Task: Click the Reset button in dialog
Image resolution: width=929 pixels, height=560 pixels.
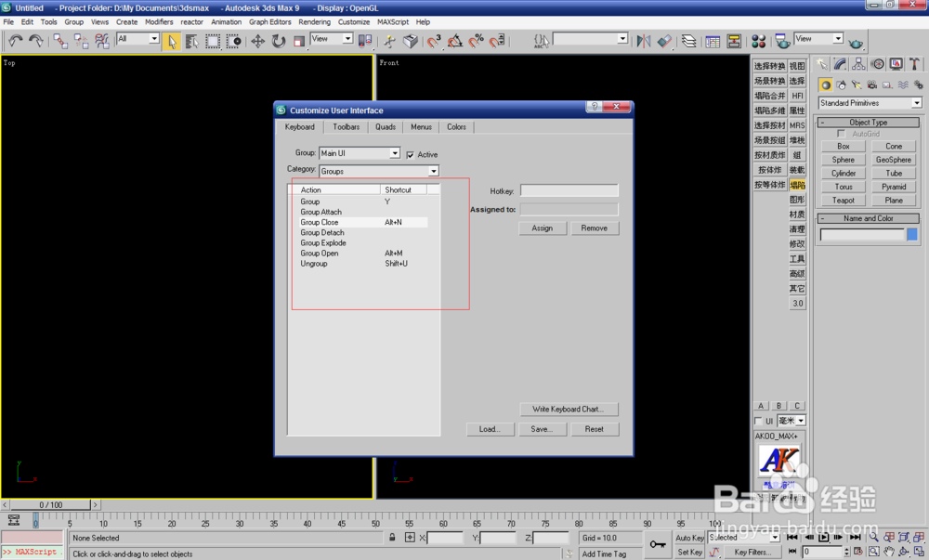Action: coord(595,429)
